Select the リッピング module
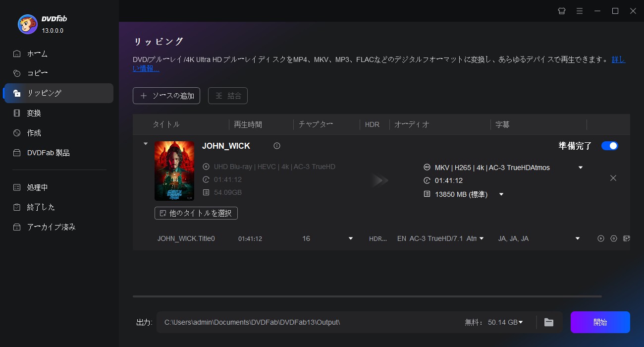The width and height of the screenshot is (644, 347). (59, 93)
